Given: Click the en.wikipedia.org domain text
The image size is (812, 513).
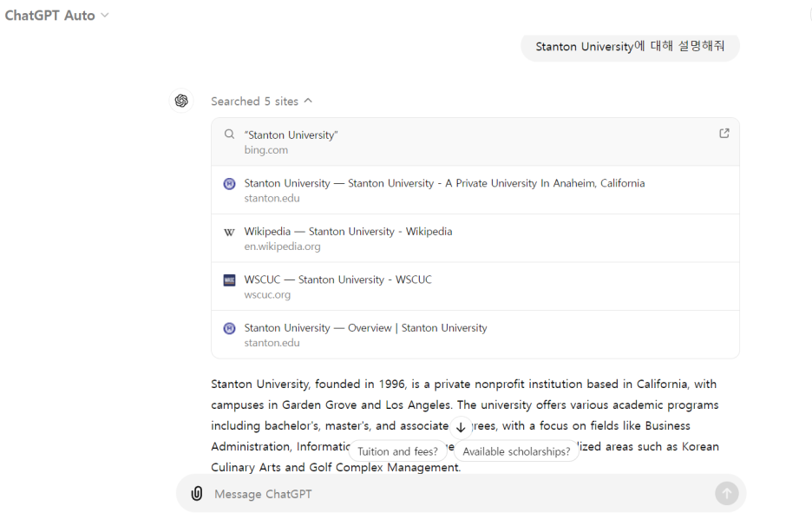Looking at the screenshot, I should 282,247.
